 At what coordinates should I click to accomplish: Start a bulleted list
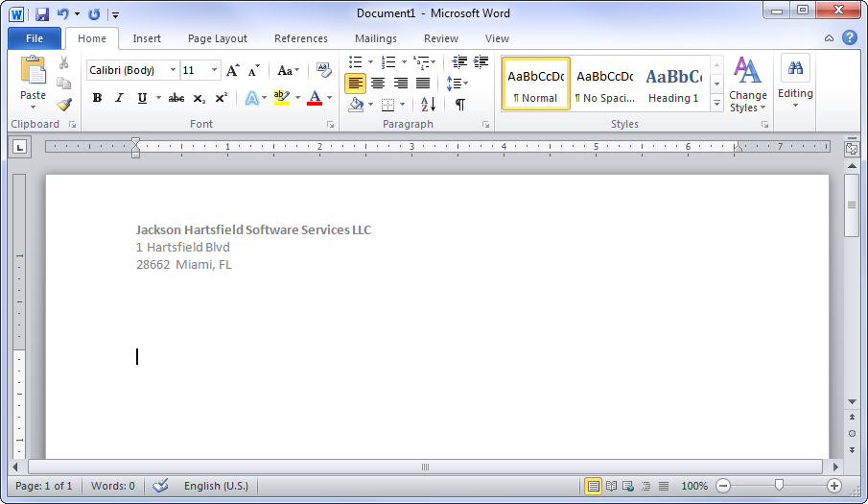click(356, 61)
